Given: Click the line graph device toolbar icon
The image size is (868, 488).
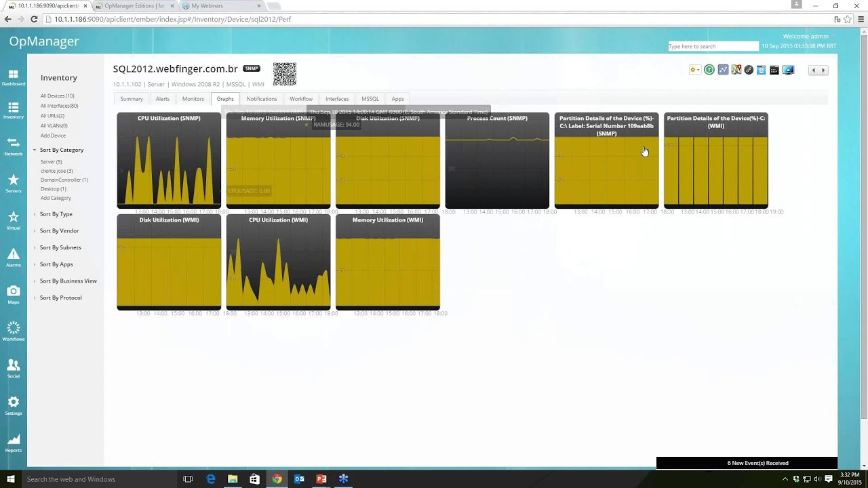Looking at the screenshot, I should [723, 70].
